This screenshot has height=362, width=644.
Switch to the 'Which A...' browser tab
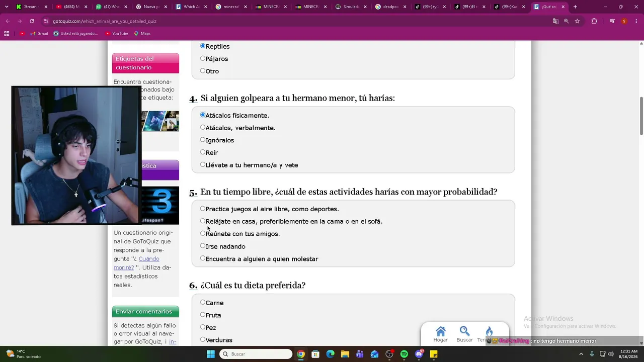[x=191, y=7]
